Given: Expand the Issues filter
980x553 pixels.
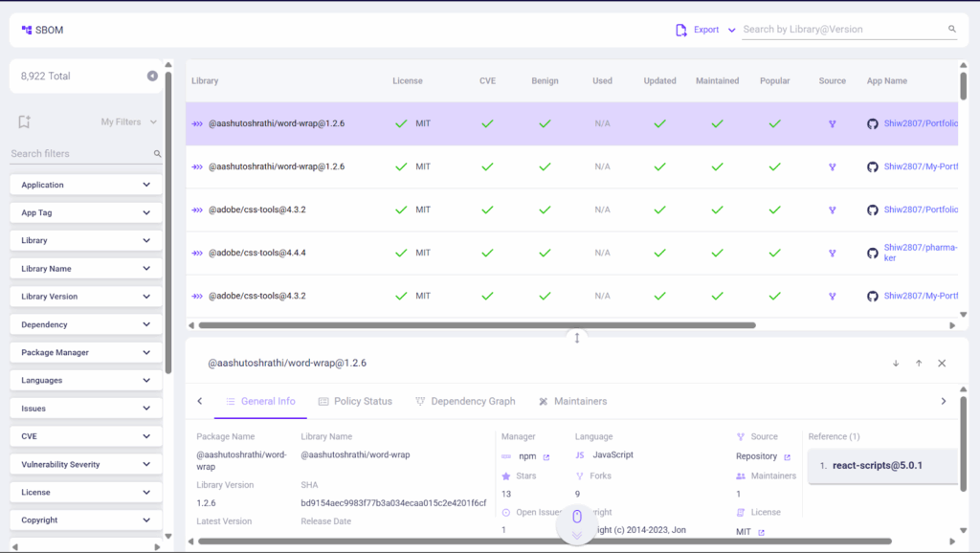Looking at the screenshot, I should 85,408.
